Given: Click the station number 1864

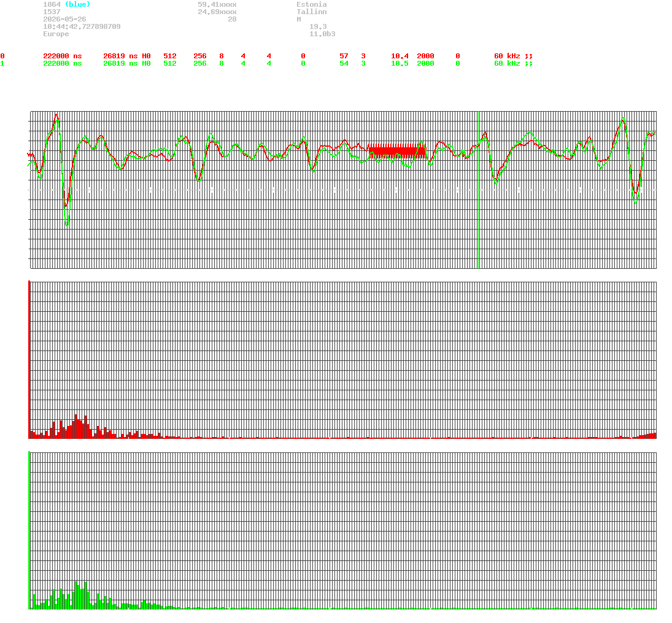Looking at the screenshot, I should click(x=52, y=4).
